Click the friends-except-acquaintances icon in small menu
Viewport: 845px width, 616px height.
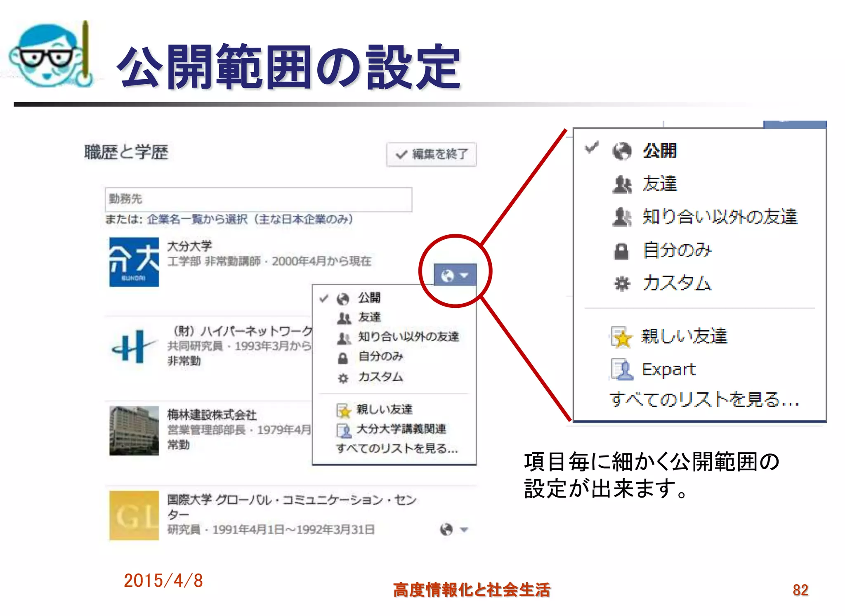(x=344, y=338)
